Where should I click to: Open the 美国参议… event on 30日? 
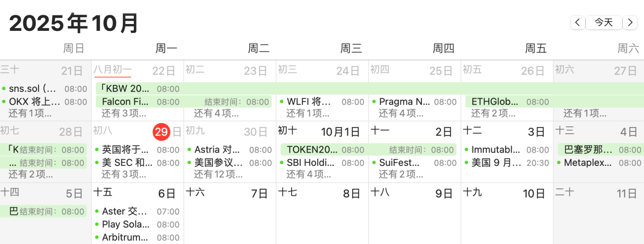[230, 163]
